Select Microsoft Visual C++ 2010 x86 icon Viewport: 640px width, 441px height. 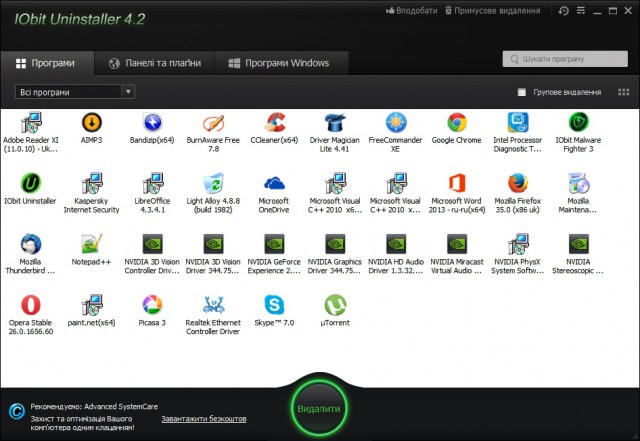pyautogui.click(x=396, y=183)
